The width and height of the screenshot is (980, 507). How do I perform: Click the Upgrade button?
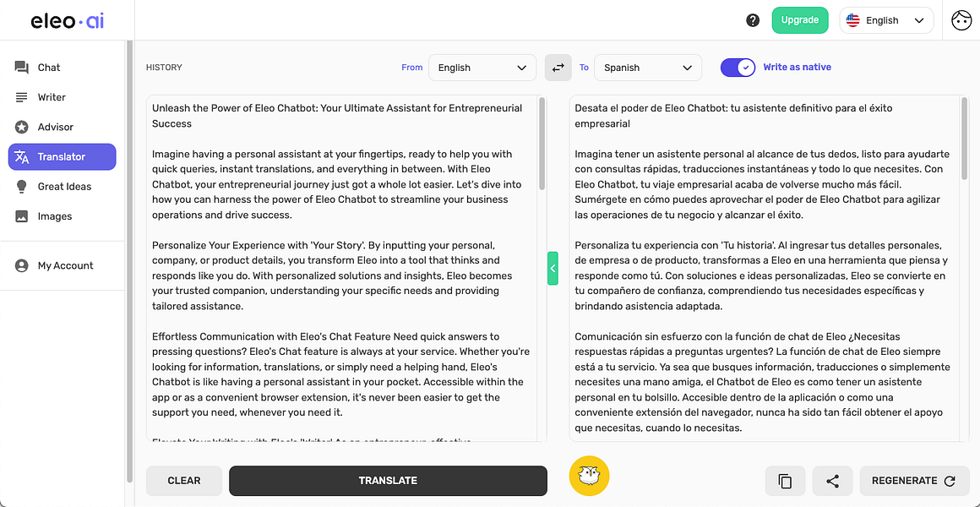click(x=800, y=19)
